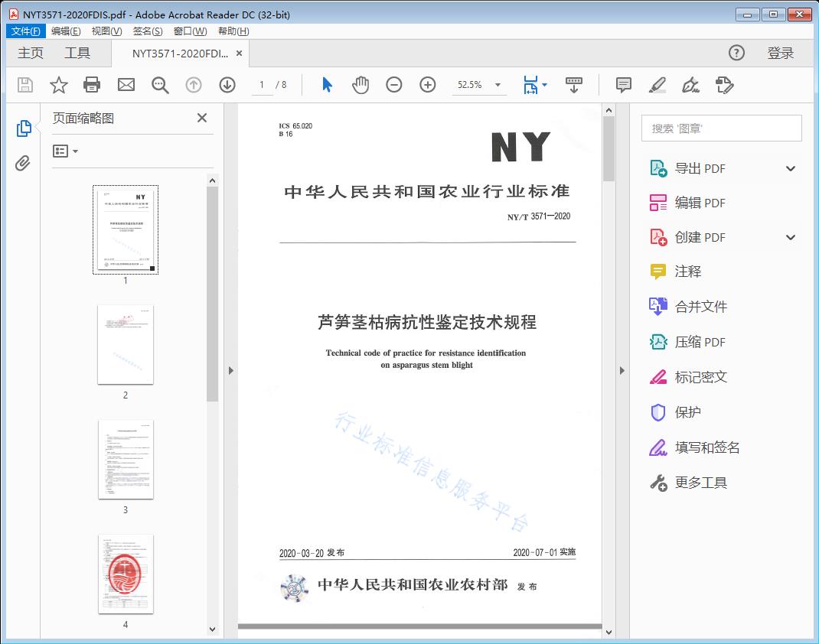Add a comment with speech bubble icon

click(x=624, y=85)
